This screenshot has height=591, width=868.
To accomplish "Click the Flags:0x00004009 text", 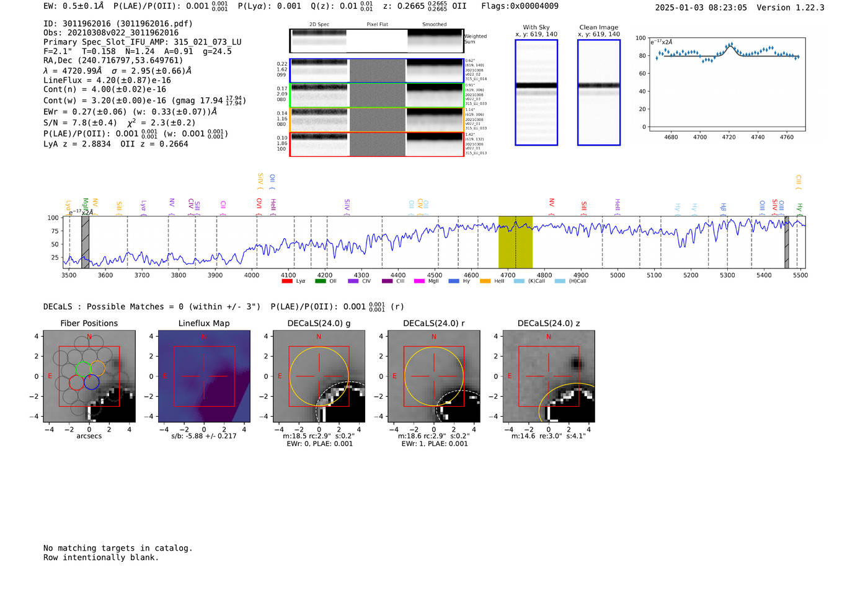I will coord(520,6).
